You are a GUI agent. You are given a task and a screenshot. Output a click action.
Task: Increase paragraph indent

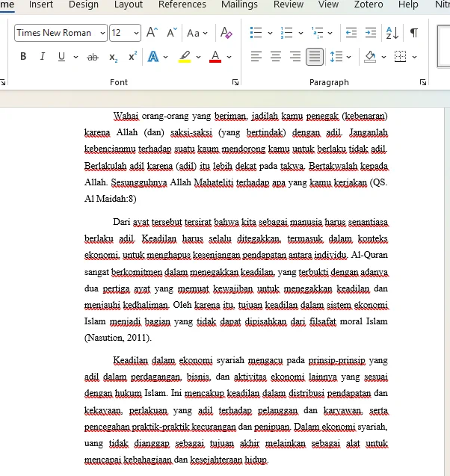click(371, 32)
